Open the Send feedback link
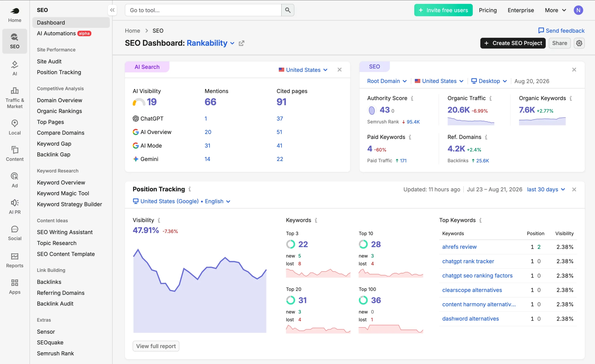The image size is (595, 364). pyautogui.click(x=561, y=31)
